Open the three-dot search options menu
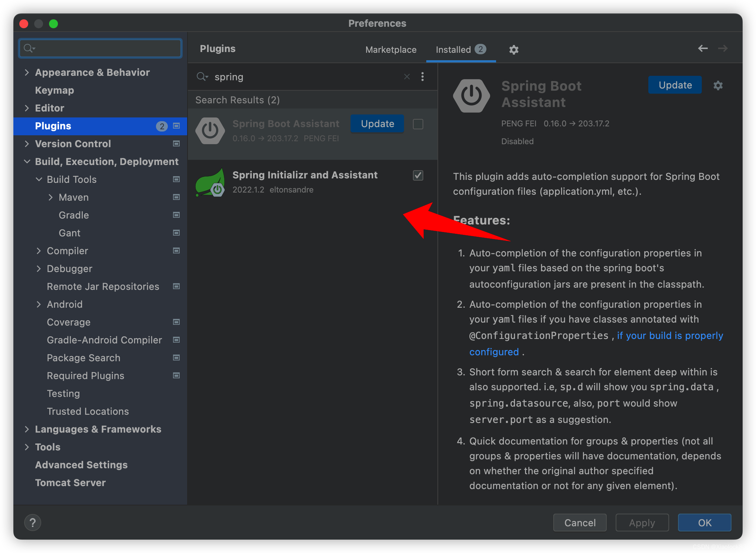756x553 pixels. click(x=422, y=77)
